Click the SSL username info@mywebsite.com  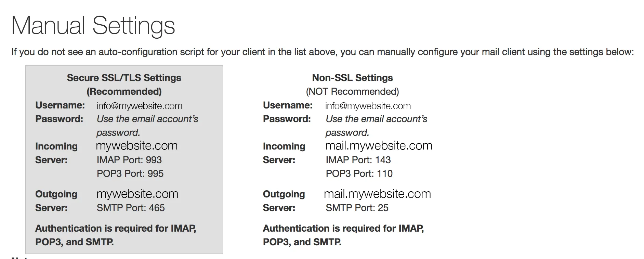pos(139,106)
